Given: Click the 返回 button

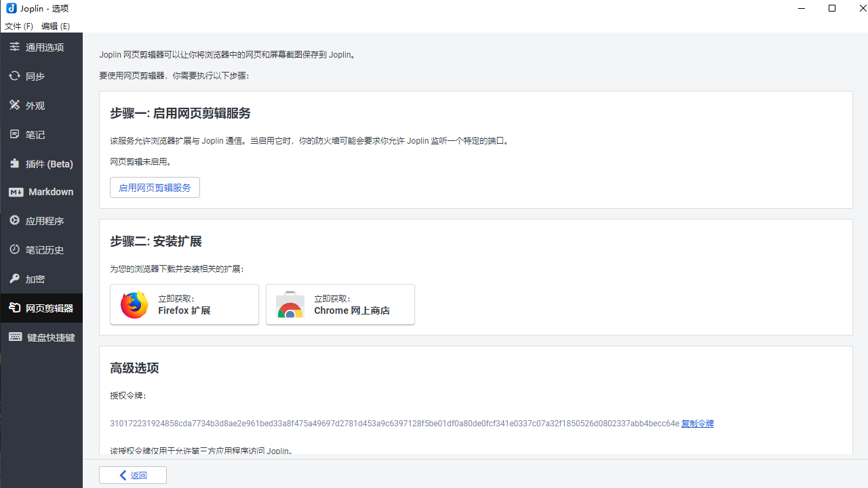Looking at the screenshot, I should (132, 474).
